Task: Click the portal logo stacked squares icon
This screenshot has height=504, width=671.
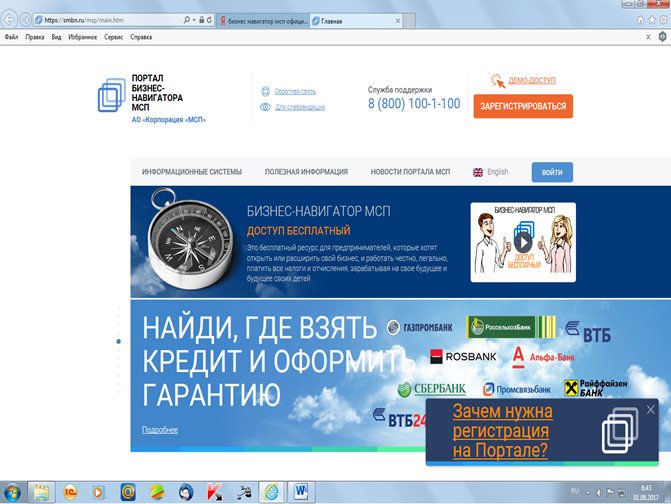Action: tap(112, 95)
